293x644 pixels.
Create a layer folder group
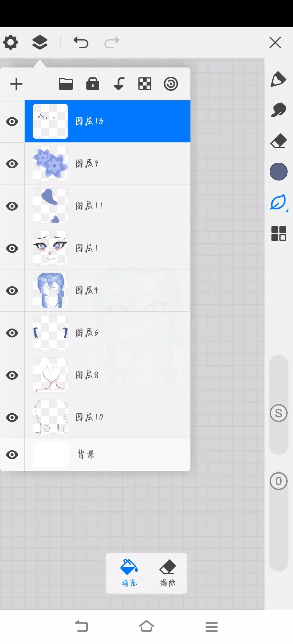click(x=66, y=84)
